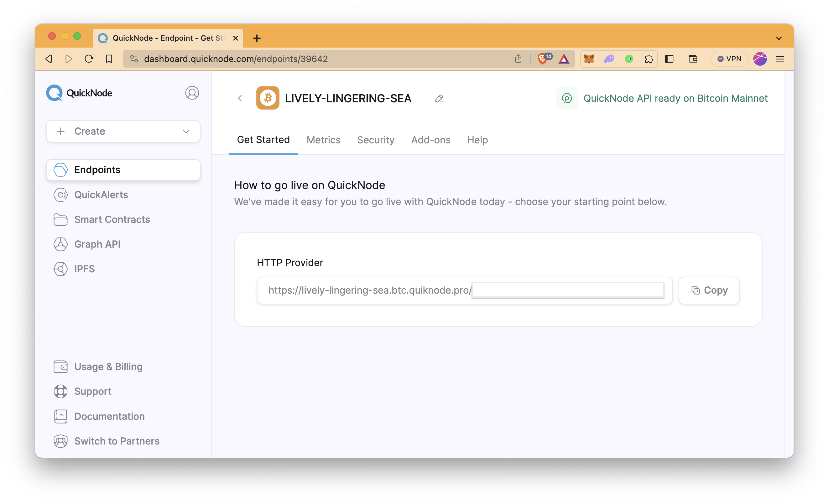Open Usage & Billing

(108, 367)
